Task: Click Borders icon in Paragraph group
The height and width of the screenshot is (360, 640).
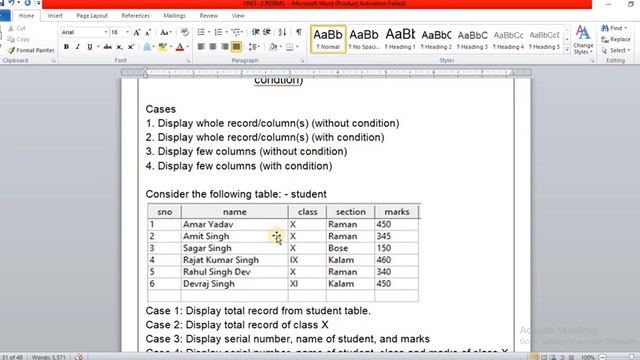Action: [289, 47]
